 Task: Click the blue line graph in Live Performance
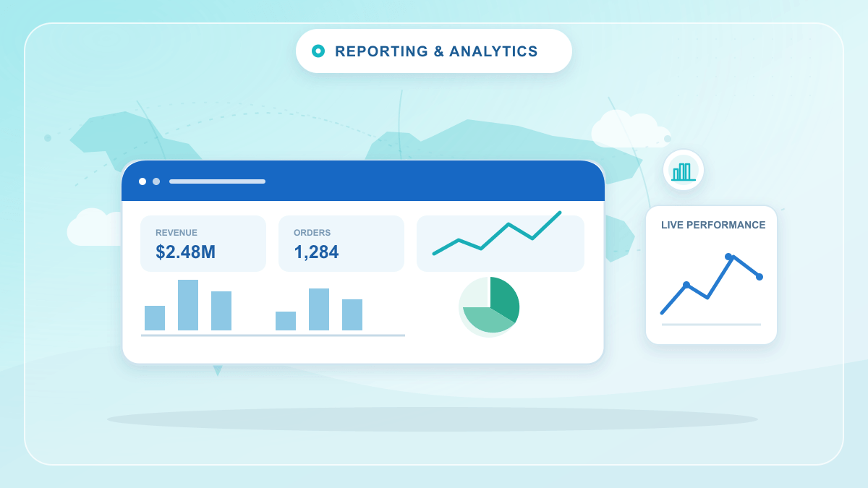pyautogui.click(x=711, y=284)
